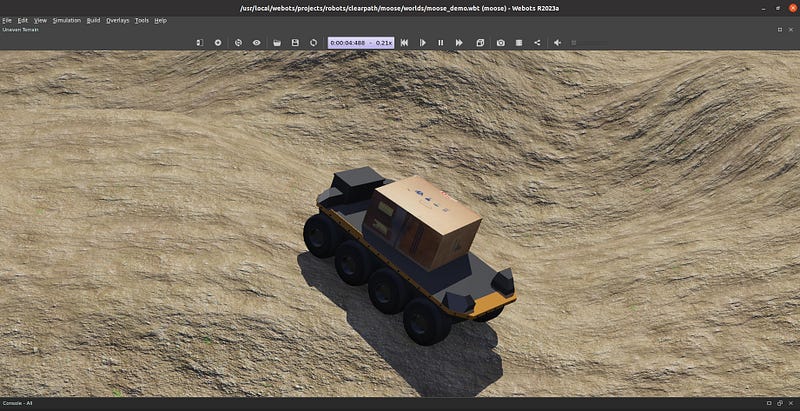Click the simulation time display field

point(361,43)
